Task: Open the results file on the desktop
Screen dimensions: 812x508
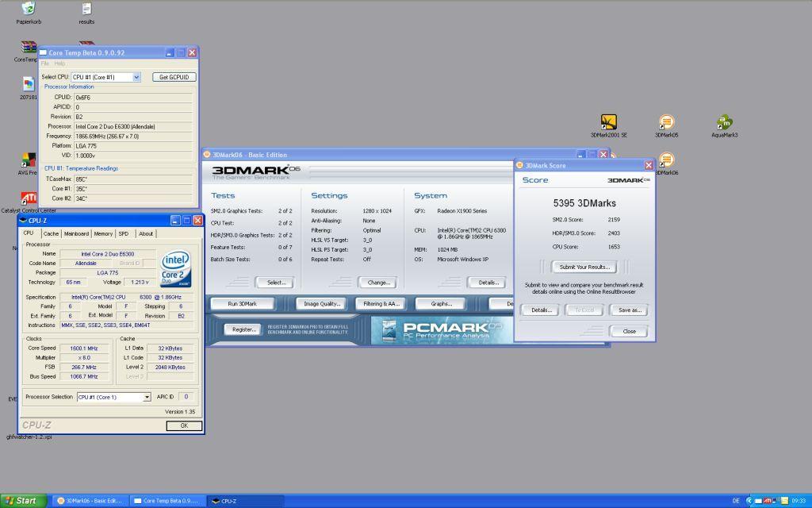Action: (86, 8)
